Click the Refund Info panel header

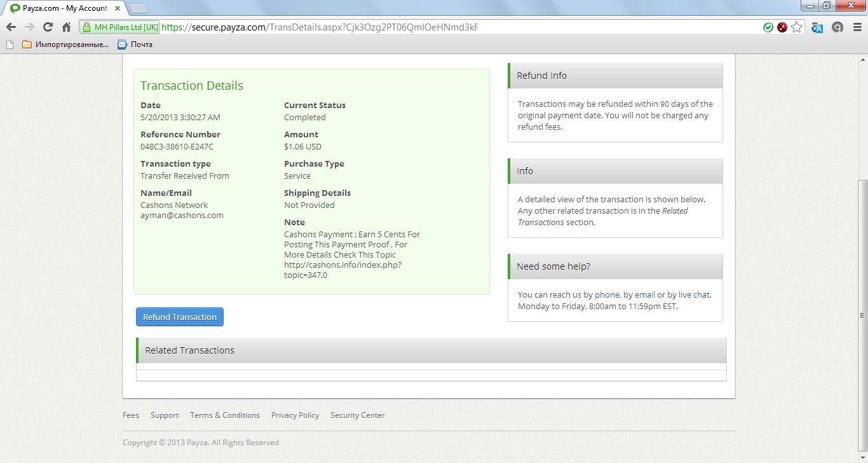(x=615, y=76)
